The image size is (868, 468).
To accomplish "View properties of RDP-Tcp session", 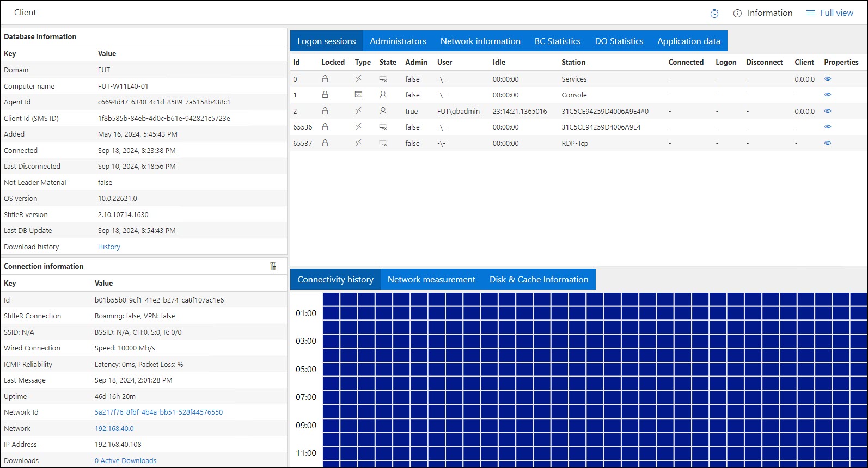I will (827, 143).
